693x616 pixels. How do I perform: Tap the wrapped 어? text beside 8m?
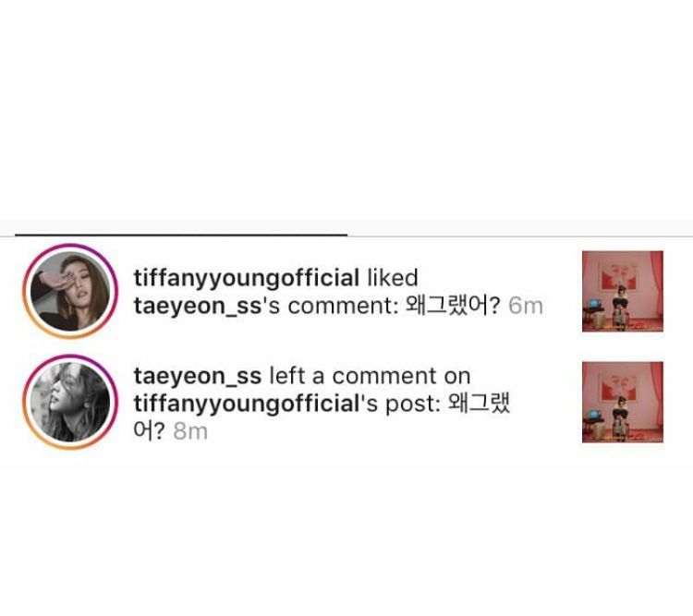[149, 431]
